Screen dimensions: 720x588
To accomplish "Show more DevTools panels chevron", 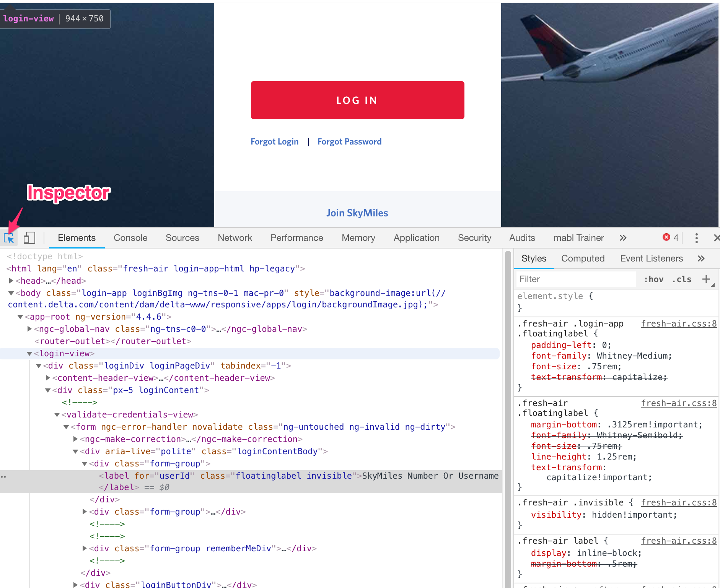I will coord(623,238).
